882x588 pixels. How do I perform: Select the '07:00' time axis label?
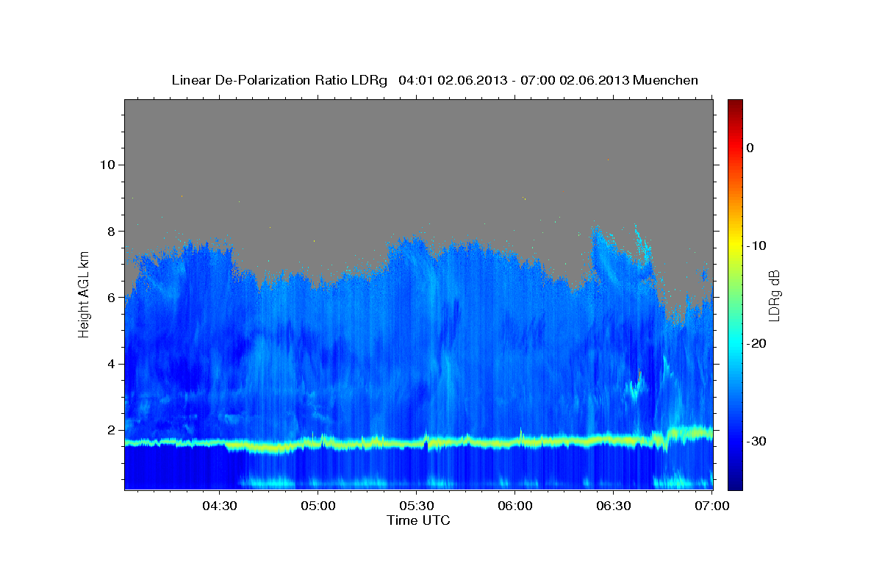point(711,506)
